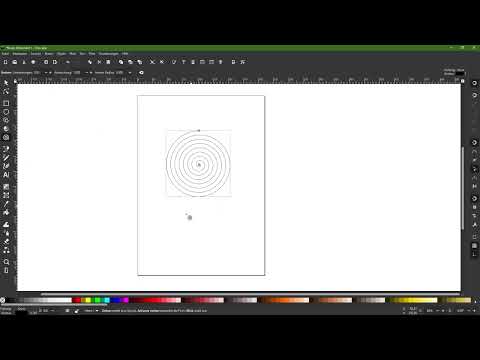Select the Rectangle tool
The image size is (480, 360).
pos(6,103)
